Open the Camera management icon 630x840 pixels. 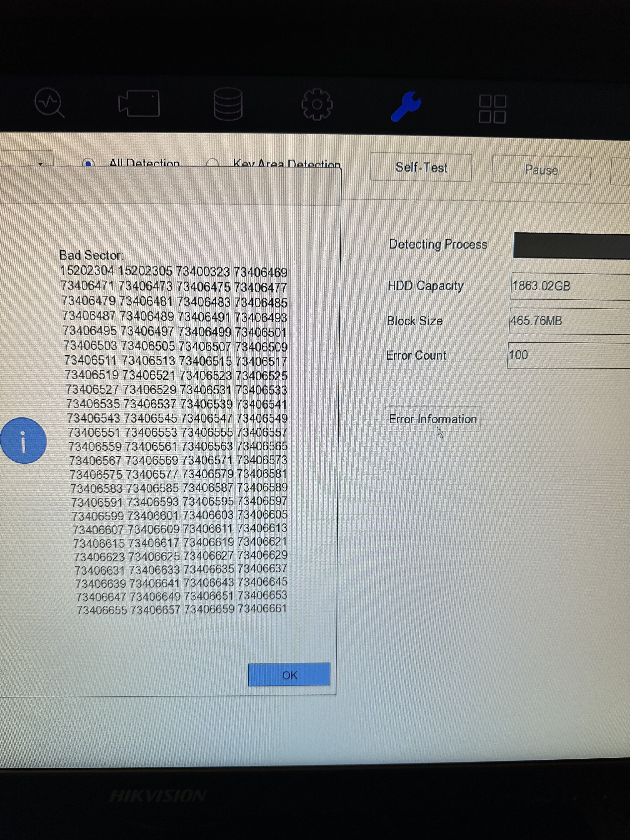[139, 103]
